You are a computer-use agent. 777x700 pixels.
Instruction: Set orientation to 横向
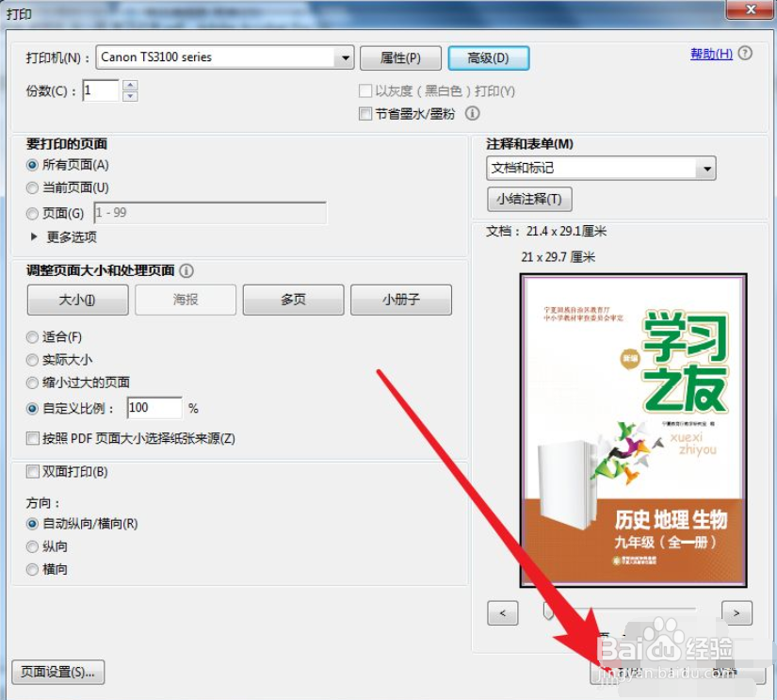tap(32, 569)
